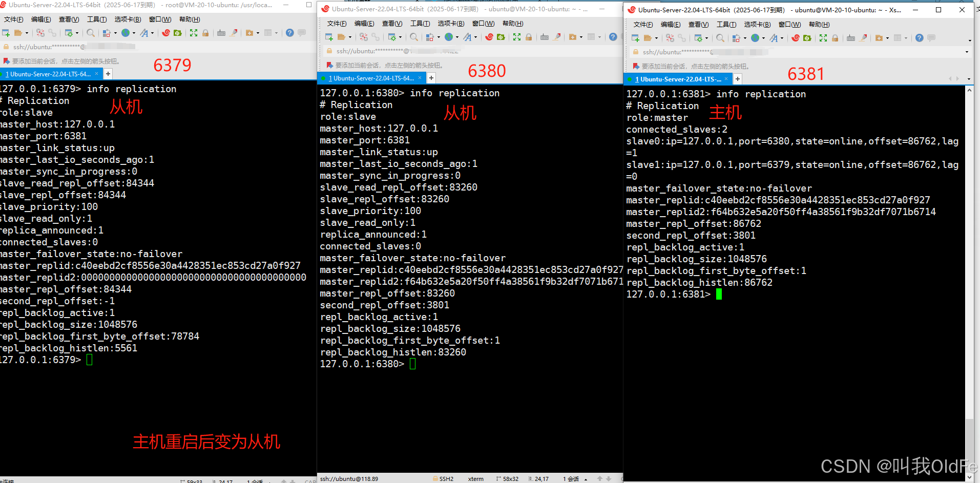Open session properties gear icon in 6379 window
The height and width of the screenshot is (483, 980).
69,33
